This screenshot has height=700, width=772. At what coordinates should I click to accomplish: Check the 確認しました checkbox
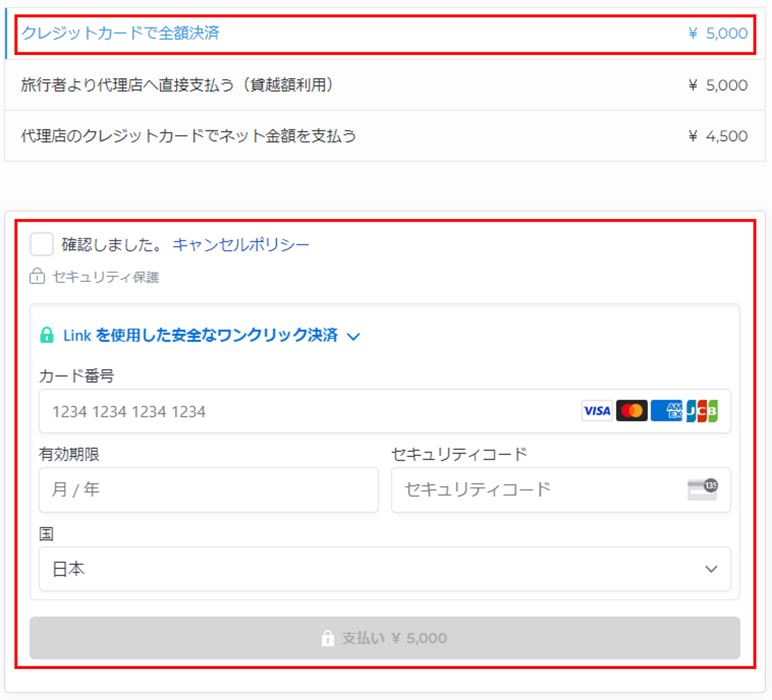pyautogui.click(x=41, y=244)
